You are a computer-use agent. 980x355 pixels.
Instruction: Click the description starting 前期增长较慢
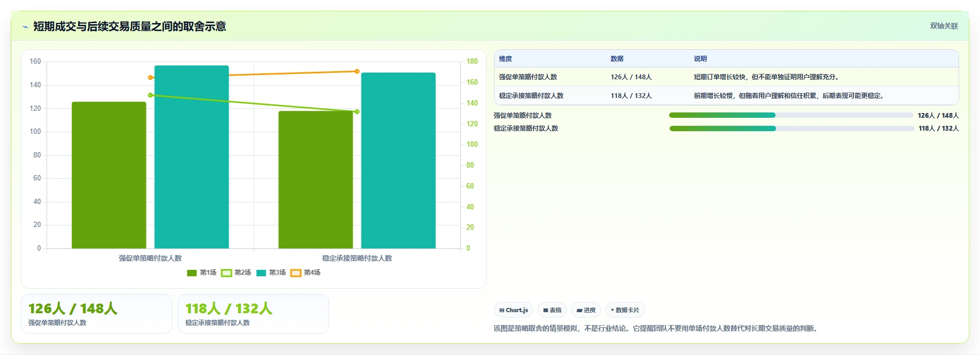(x=790, y=96)
